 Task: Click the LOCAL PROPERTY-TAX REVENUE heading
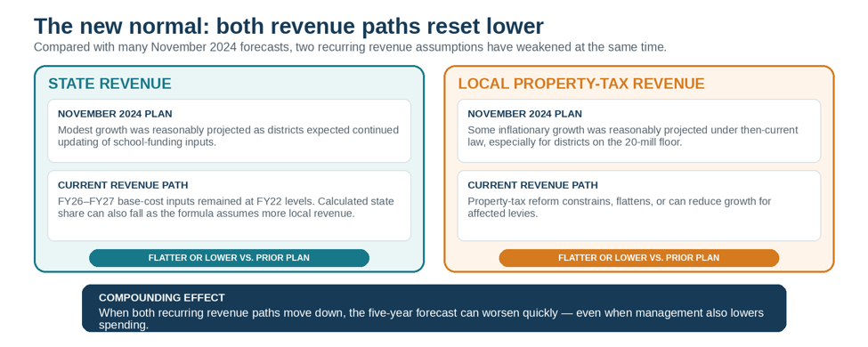(x=581, y=84)
